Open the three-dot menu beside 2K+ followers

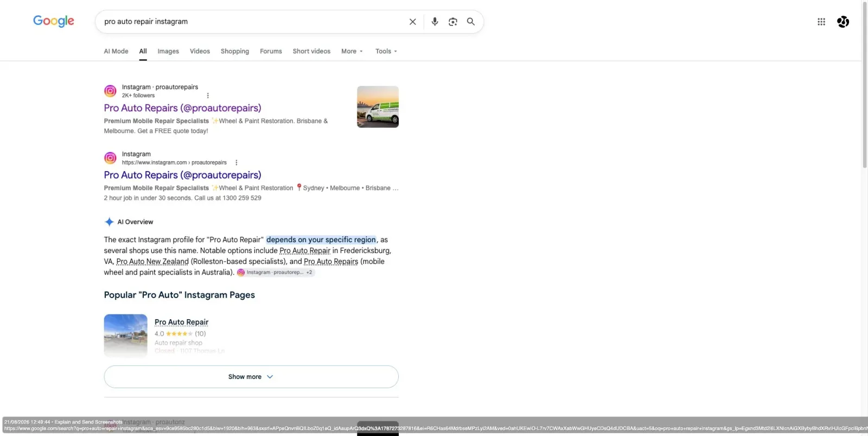point(208,96)
